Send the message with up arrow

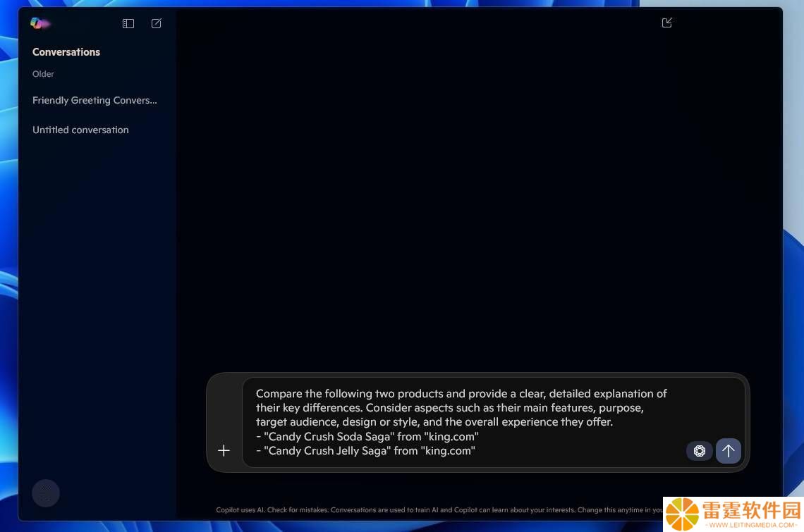tap(728, 451)
